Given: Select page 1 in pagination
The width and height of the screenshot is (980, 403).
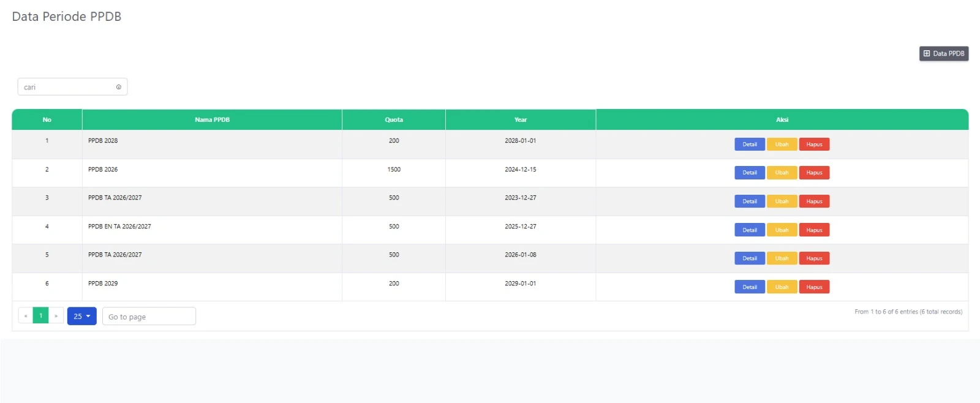Looking at the screenshot, I should (x=40, y=316).
